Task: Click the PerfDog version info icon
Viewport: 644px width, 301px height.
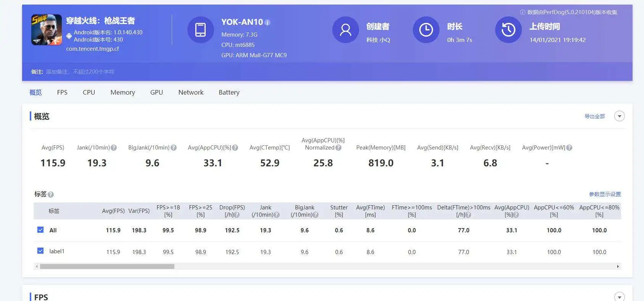Action: click(x=523, y=12)
